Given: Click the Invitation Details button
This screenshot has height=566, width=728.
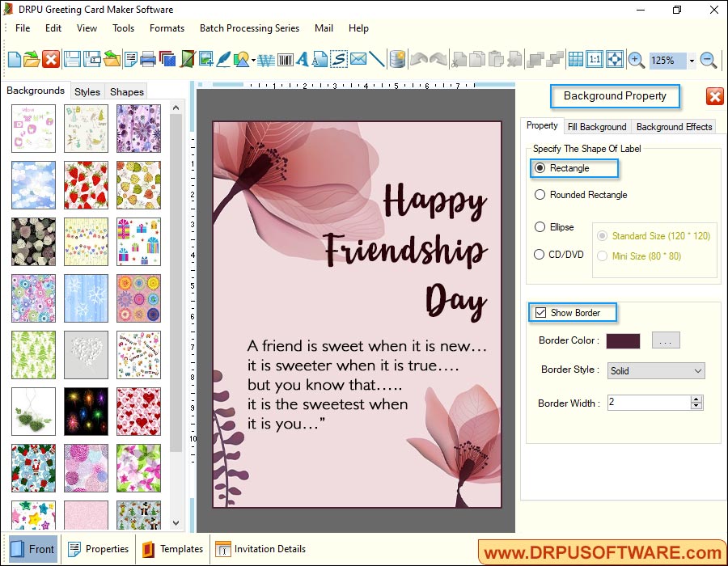Looking at the screenshot, I should coord(260,549).
